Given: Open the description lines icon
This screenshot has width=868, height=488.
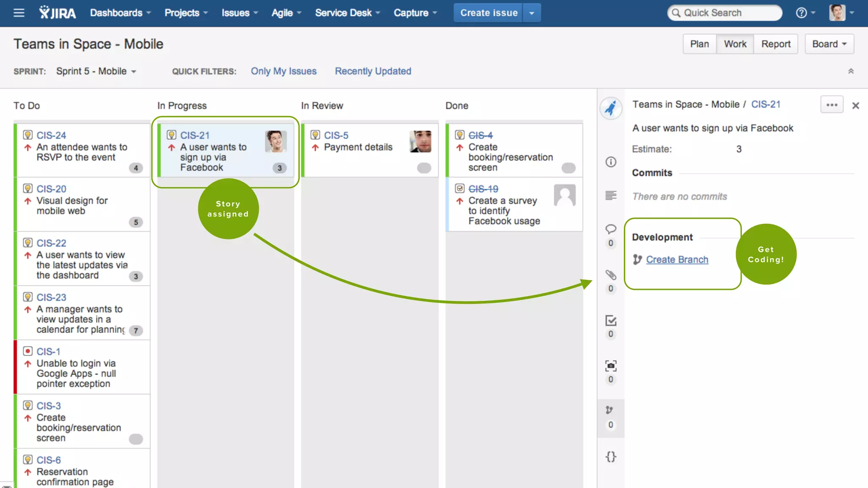Looking at the screenshot, I should pyautogui.click(x=611, y=195).
